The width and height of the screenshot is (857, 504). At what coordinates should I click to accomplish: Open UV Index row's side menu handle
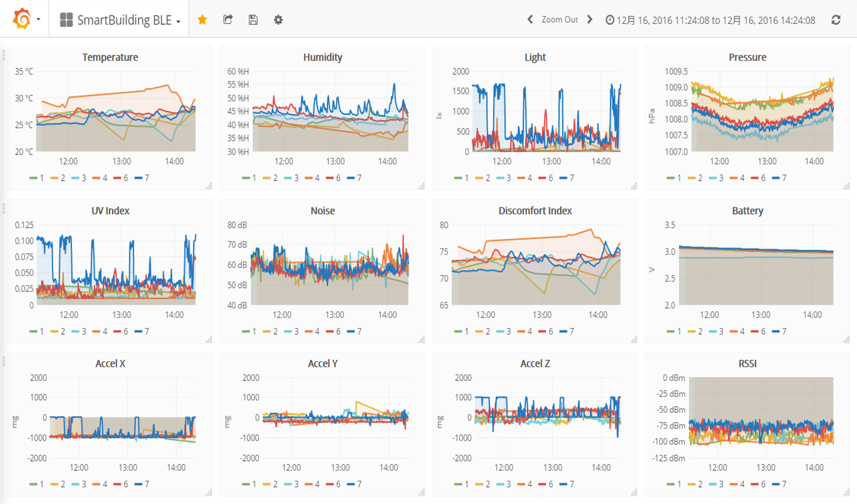3,209
